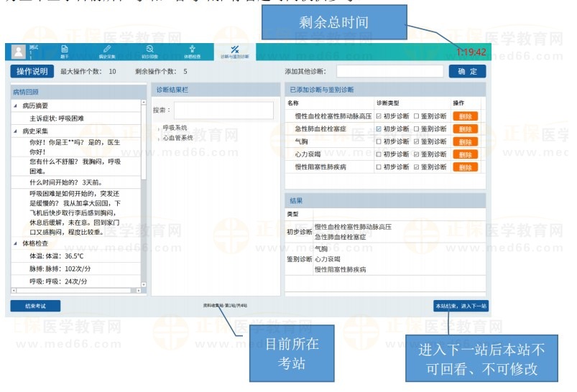Click the 添加其他诊断 input field
The height and width of the screenshot is (392, 577).
point(389,71)
